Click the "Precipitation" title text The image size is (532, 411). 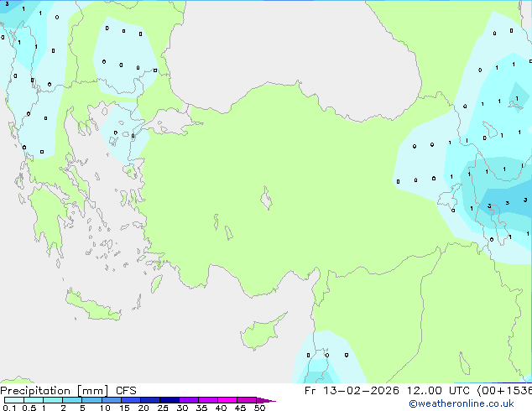(35, 391)
